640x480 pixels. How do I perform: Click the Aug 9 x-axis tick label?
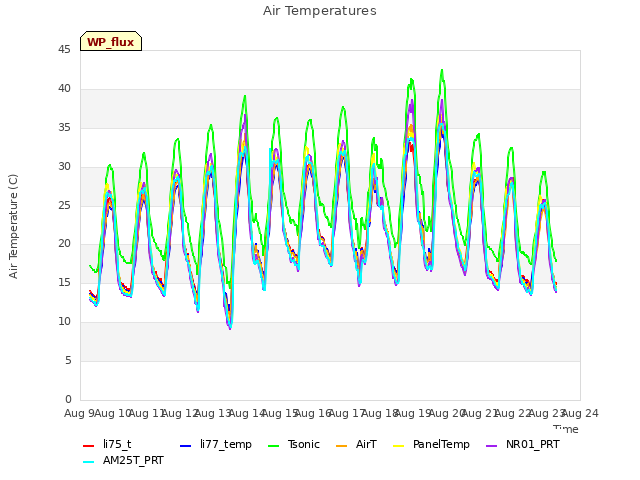(x=78, y=413)
